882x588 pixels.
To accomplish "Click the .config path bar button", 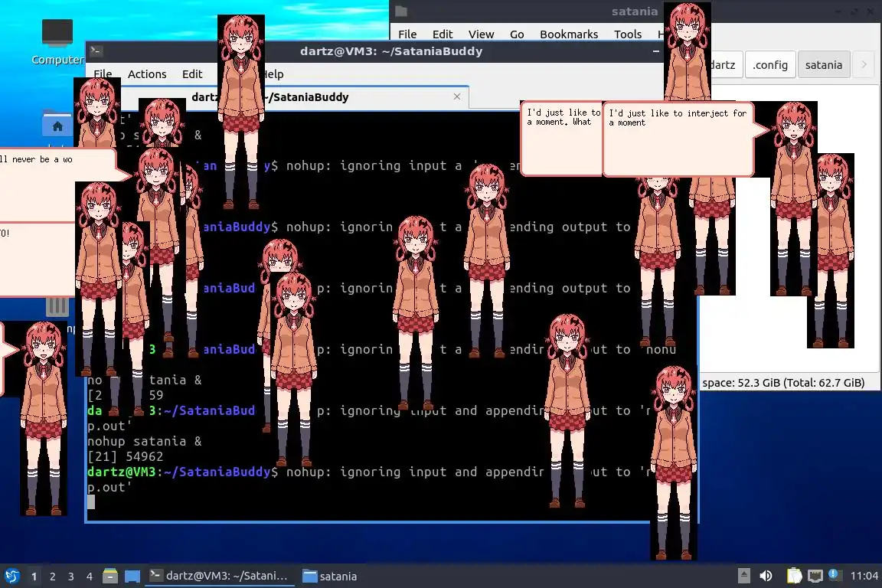I will coord(770,65).
